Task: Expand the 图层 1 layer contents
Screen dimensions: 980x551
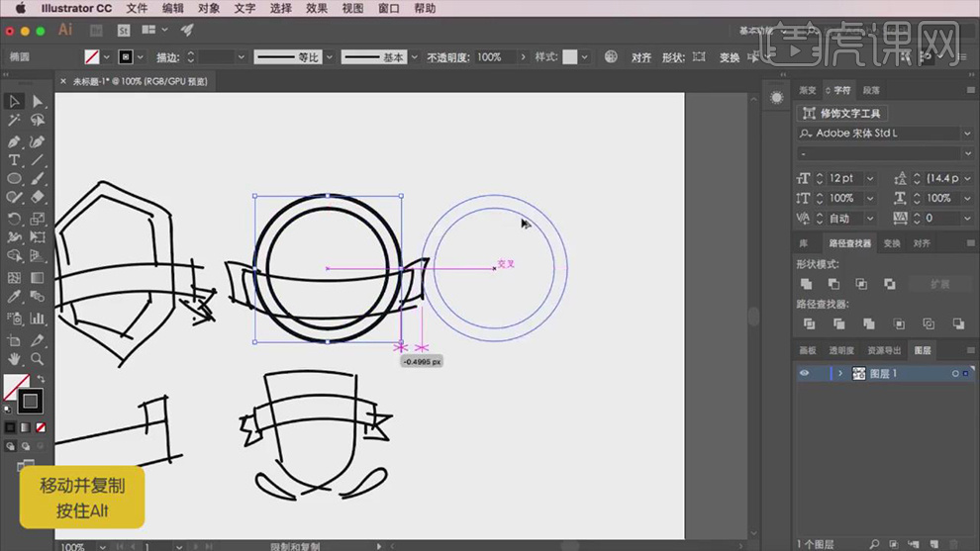Action: (840, 374)
